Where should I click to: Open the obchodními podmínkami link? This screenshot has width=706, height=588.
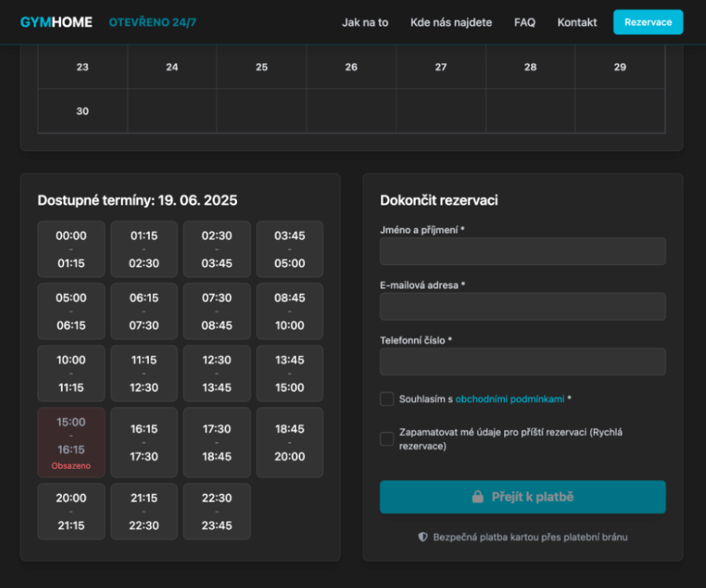pos(510,399)
